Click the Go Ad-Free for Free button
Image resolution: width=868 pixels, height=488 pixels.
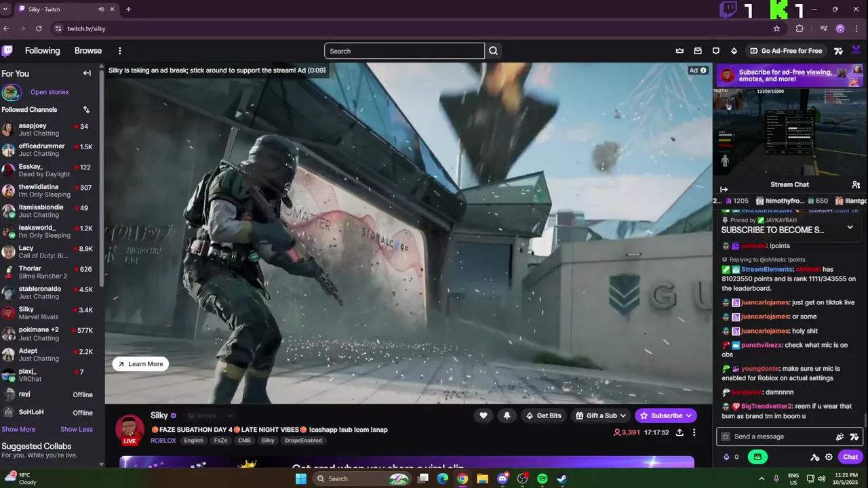786,51
